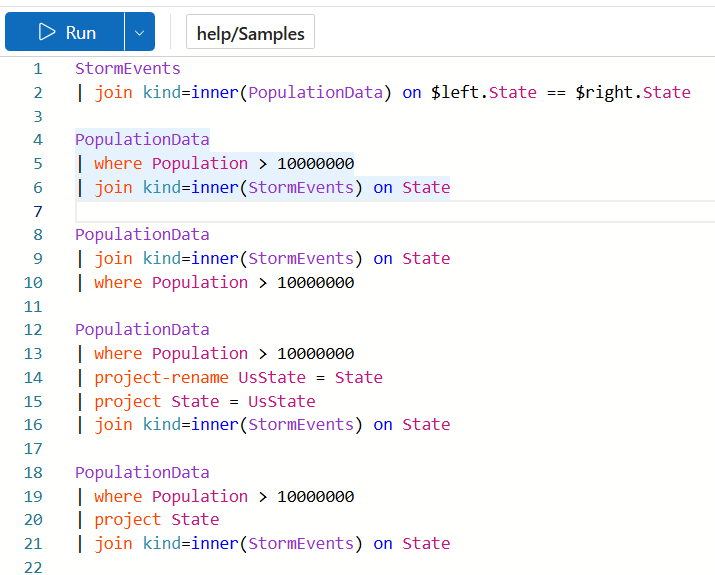This screenshot has width=715, height=575.
Task: Run the selected query
Action: point(65,32)
